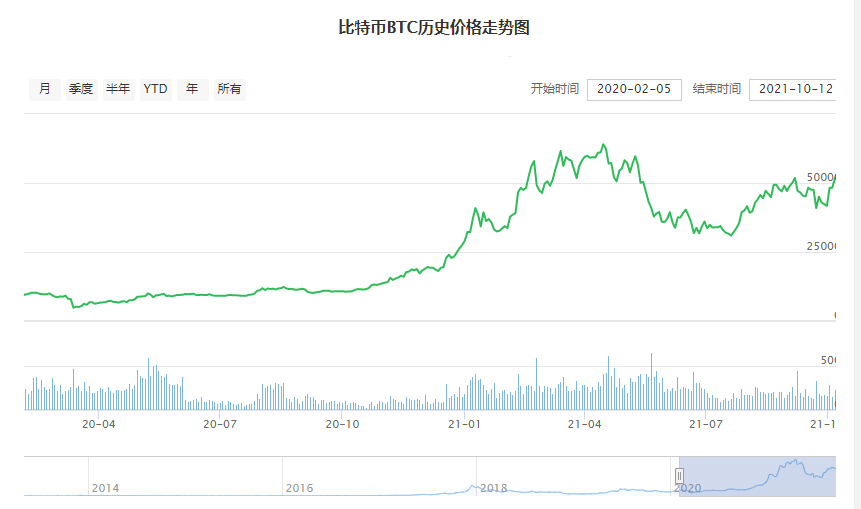Choose the 半年 time range
This screenshot has height=509, width=861.
(x=118, y=89)
